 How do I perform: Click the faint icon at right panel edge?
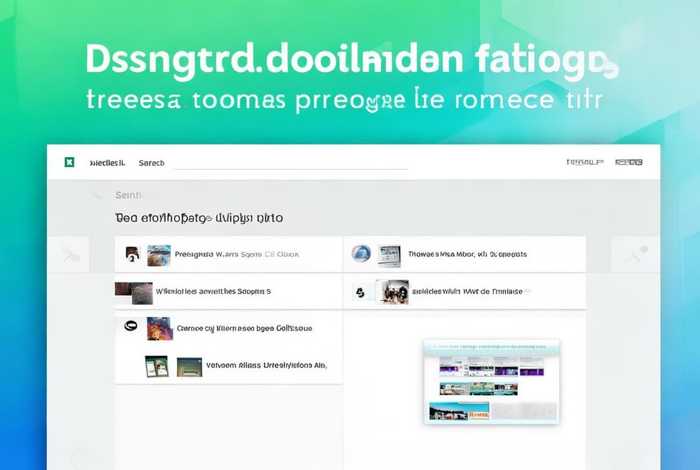(x=634, y=254)
